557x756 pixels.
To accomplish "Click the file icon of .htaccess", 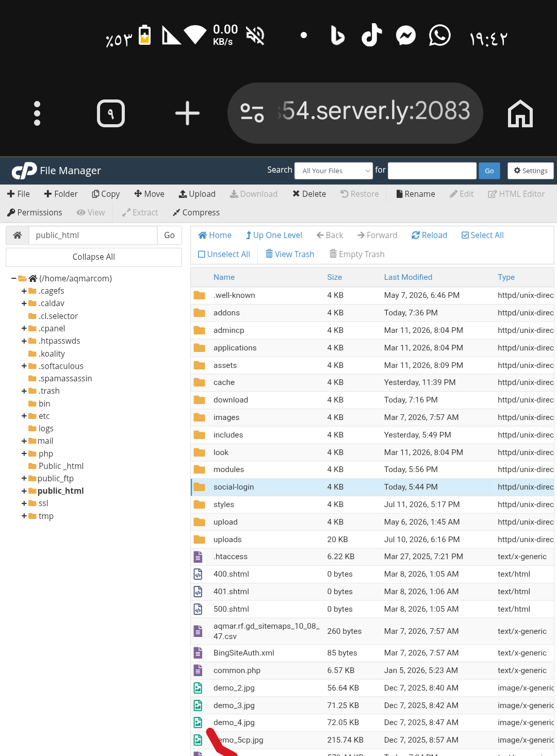I will (198, 557).
